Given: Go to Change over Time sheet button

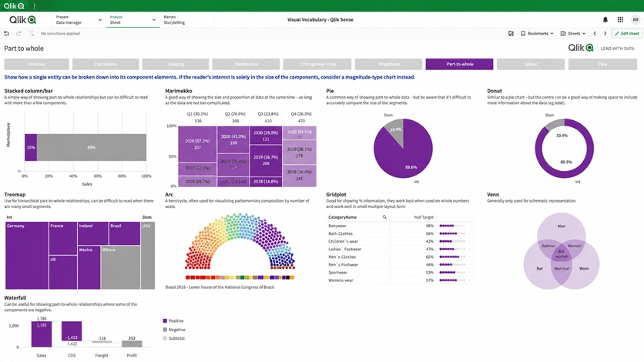Looking at the screenshot, I should pyautogui.click(x=317, y=64).
